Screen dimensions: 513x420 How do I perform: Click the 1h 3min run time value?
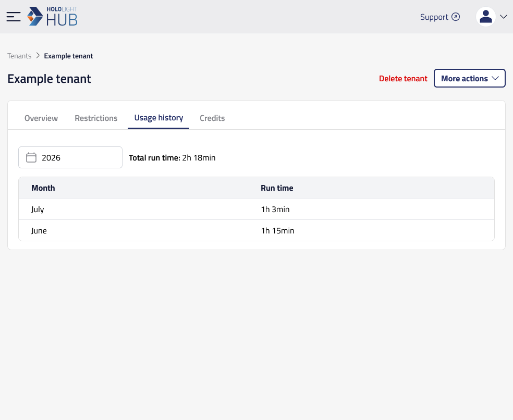coord(275,209)
